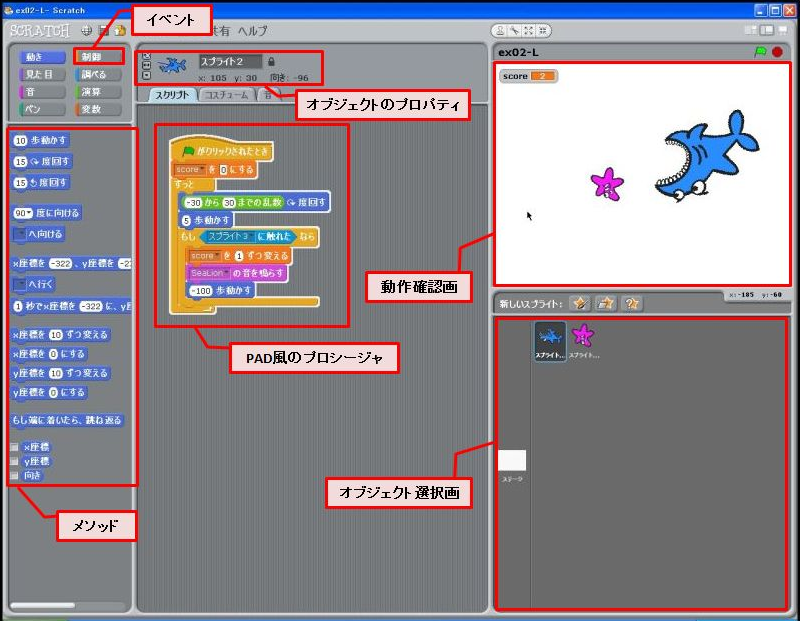This screenshot has width=800, height=621.
Task: Click the y座標を 0 にする block
Action: click(49, 392)
